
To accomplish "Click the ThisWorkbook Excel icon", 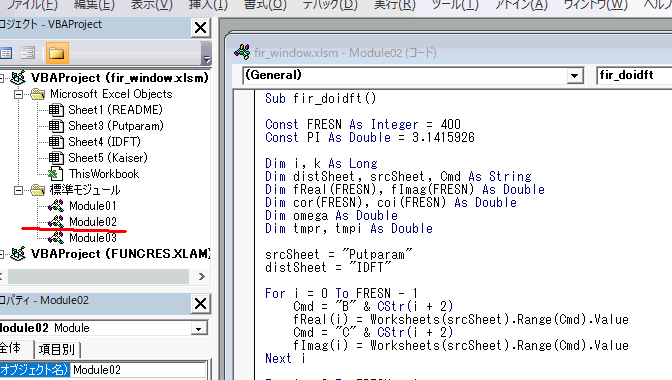I will coord(56,174).
